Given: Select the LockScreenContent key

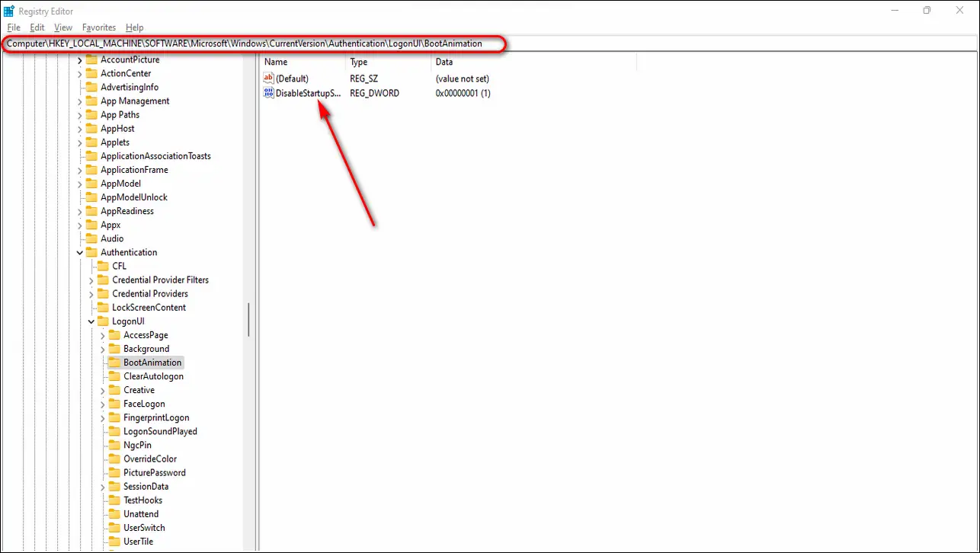Looking at the screenshot, I should (149, 308).
